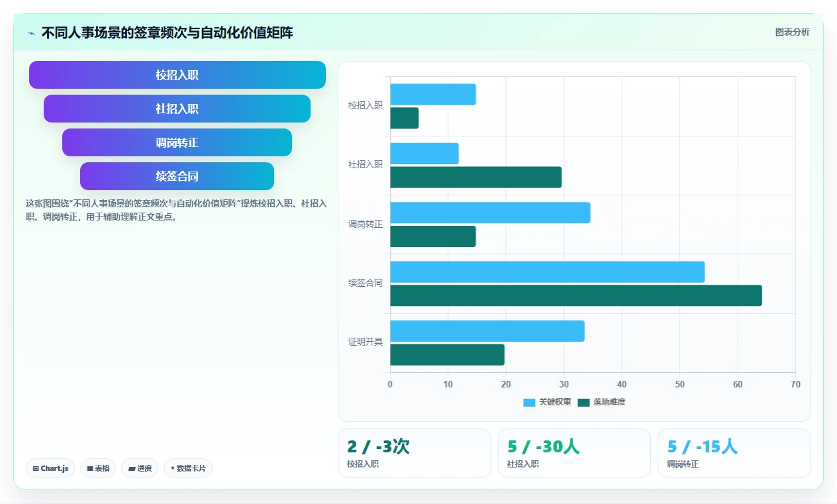Select the 调岗转正 funnel bar
837x504 pixels.
pos(177,142)
